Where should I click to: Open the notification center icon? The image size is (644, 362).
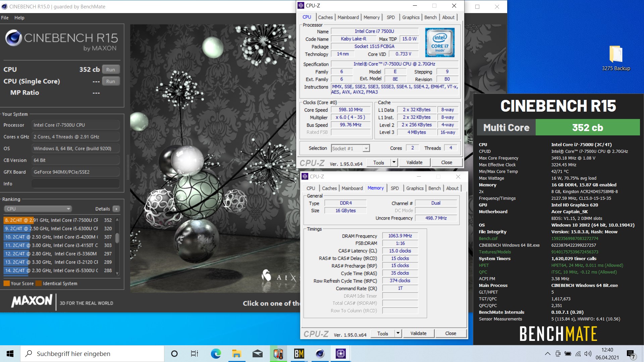(x=631, y=354)
